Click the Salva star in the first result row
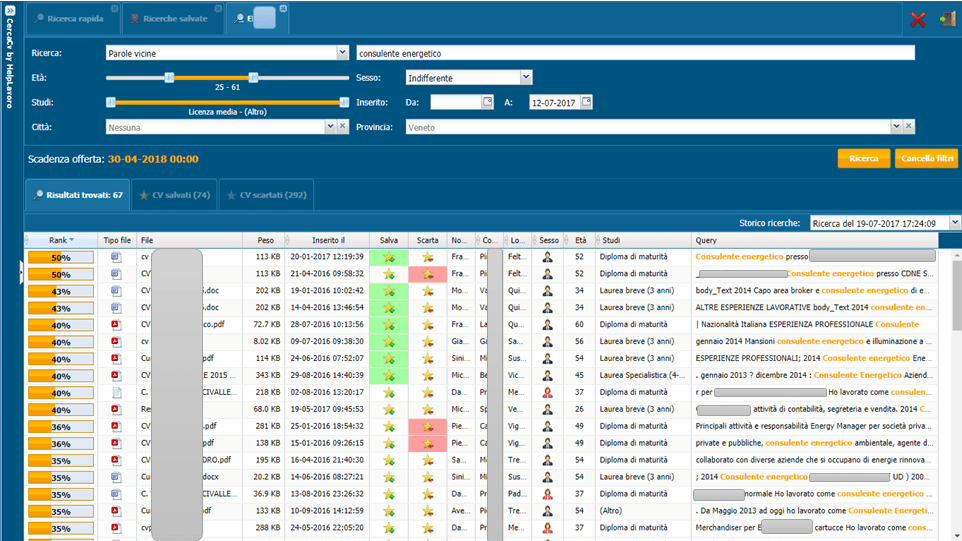The width and height of the screenshot is (962, 541). pyautogui.click(x=388, y=257)
